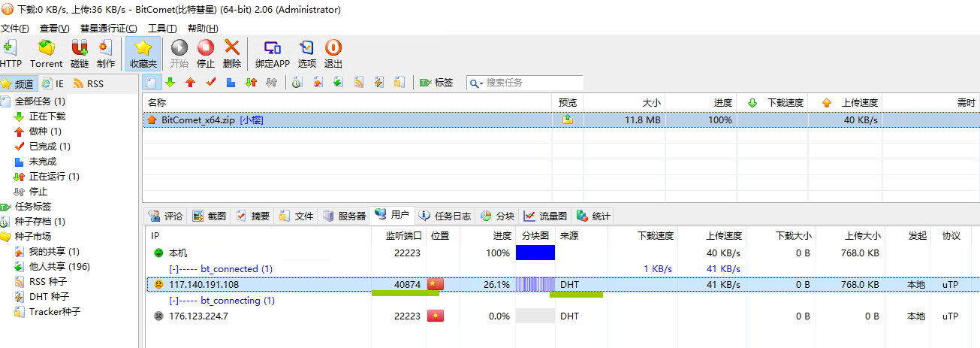Sort tasks by 上传速度 column header
Viewport: 980px width, 348px height.
[x=845, y=103]
